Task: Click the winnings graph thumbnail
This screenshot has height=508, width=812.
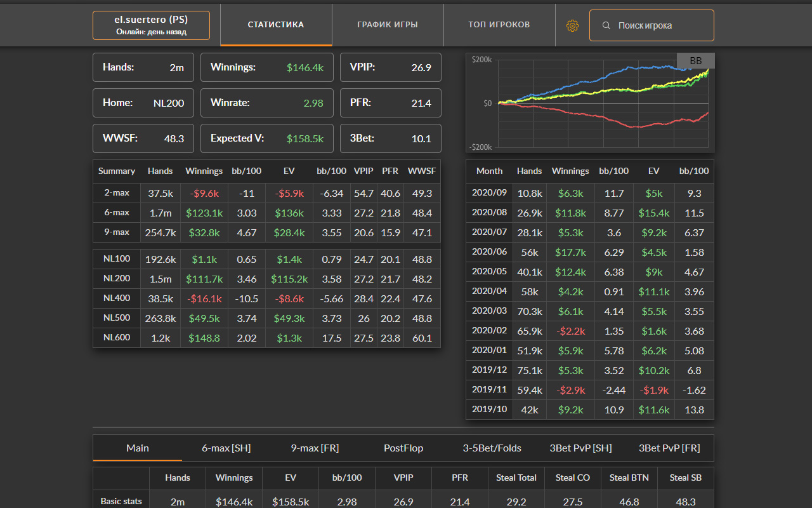Action: (590, 103)
